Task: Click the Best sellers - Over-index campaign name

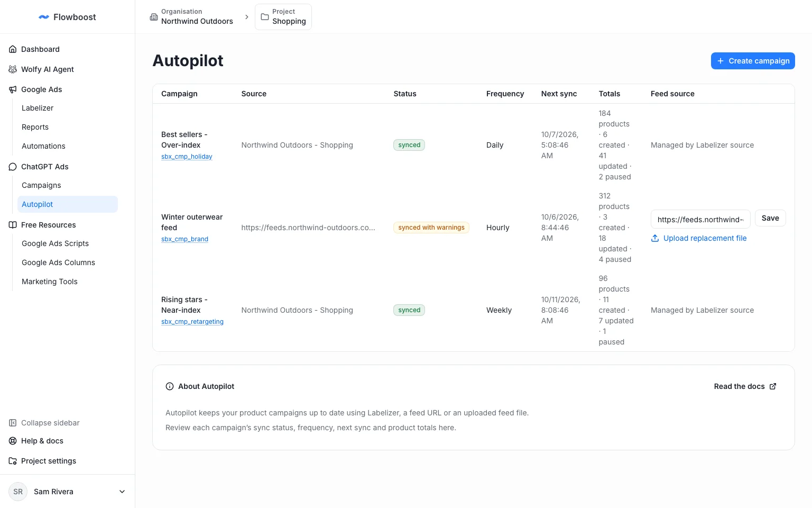Action: click(x=184, y=140)
